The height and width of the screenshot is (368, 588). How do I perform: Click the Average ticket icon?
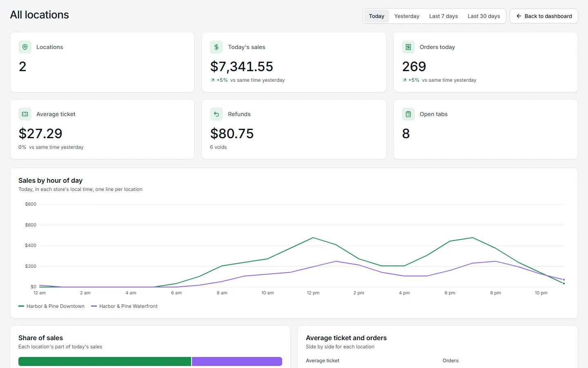(x=25, y=114)
